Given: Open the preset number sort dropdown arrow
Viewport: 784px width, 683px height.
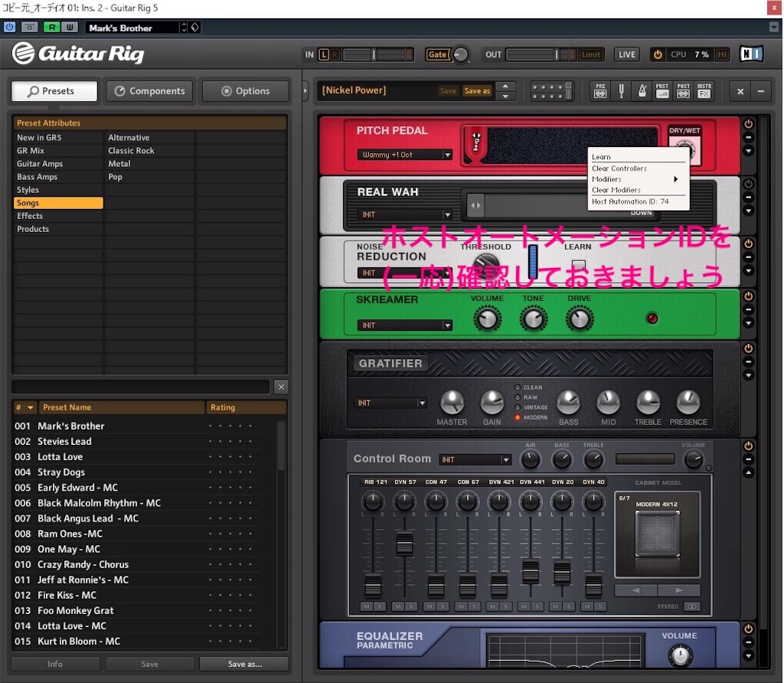Looking at the screenshot, I should click(x=31, y=407).
